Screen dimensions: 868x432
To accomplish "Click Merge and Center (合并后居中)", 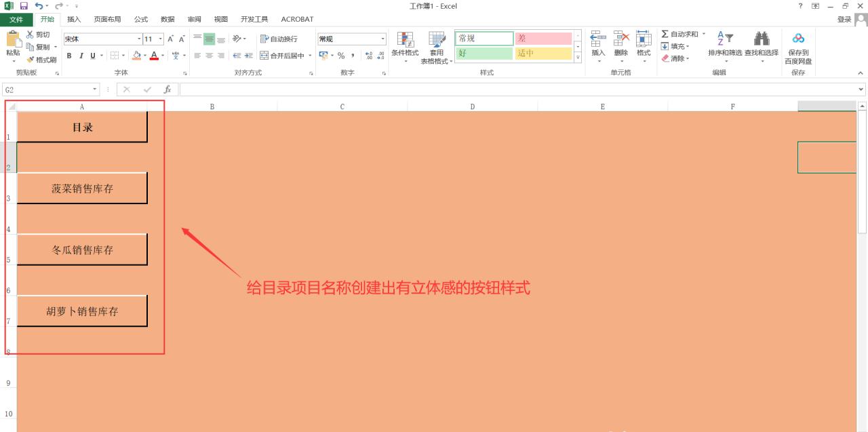I will point(282,56).
